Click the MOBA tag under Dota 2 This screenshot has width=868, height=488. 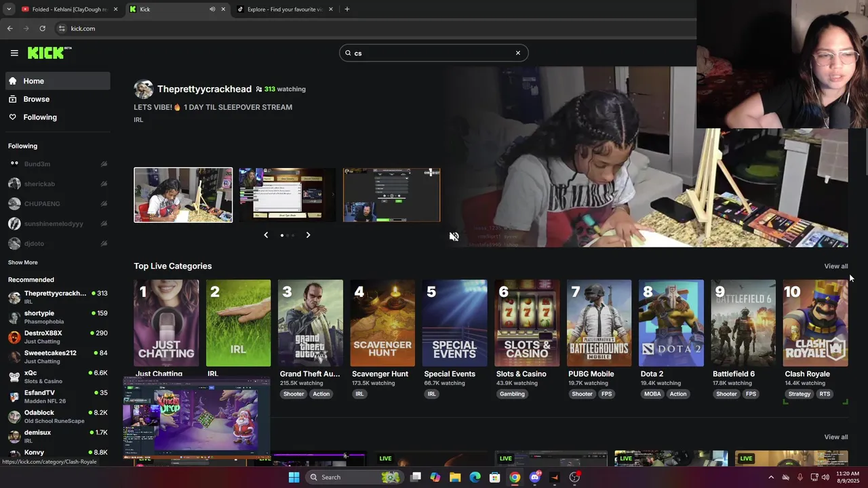pos(652,394)
